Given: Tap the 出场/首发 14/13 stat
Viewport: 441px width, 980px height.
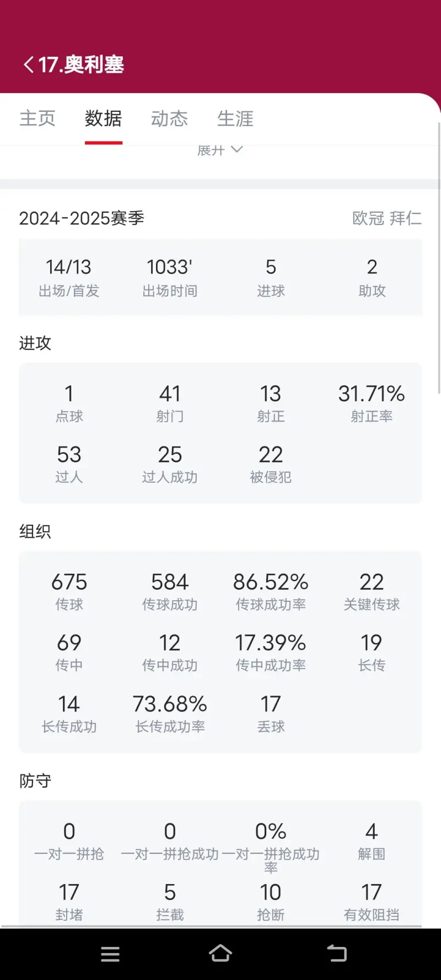Looking at the screenshot, I should (x=69, y=277).
